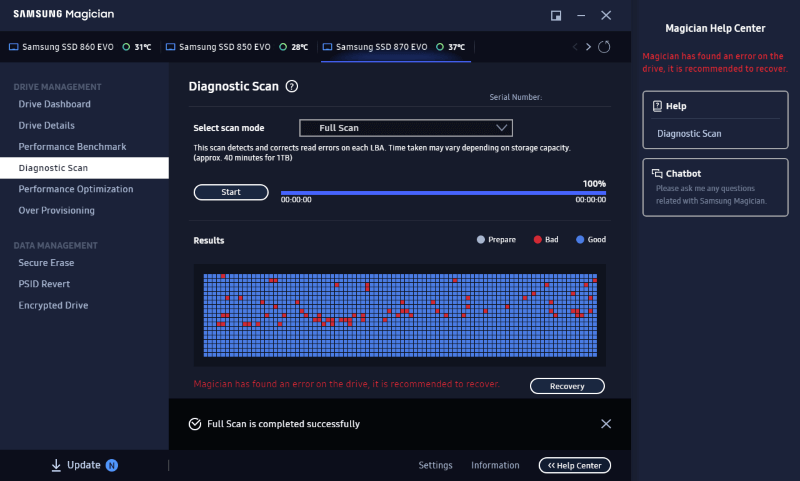
Task: Click the Samsung Magician logo title
Action: (x=64, y=14)
